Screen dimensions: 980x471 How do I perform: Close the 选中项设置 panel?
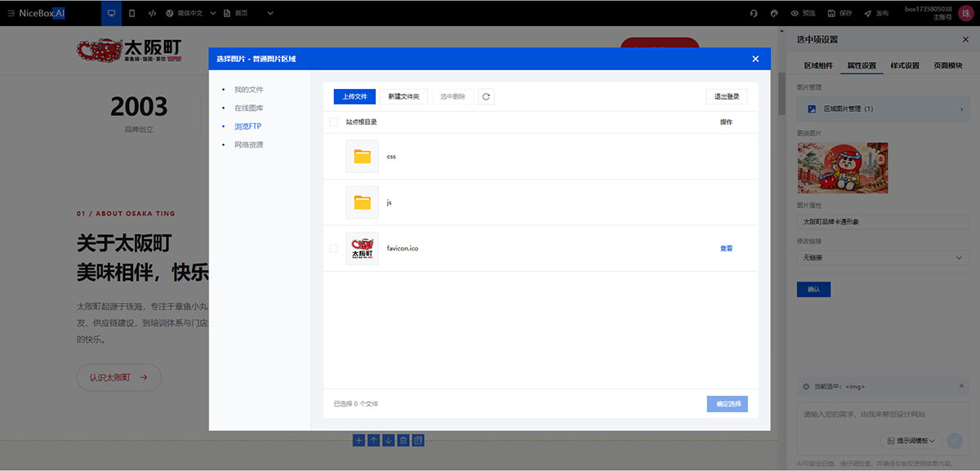click(965, 39)
